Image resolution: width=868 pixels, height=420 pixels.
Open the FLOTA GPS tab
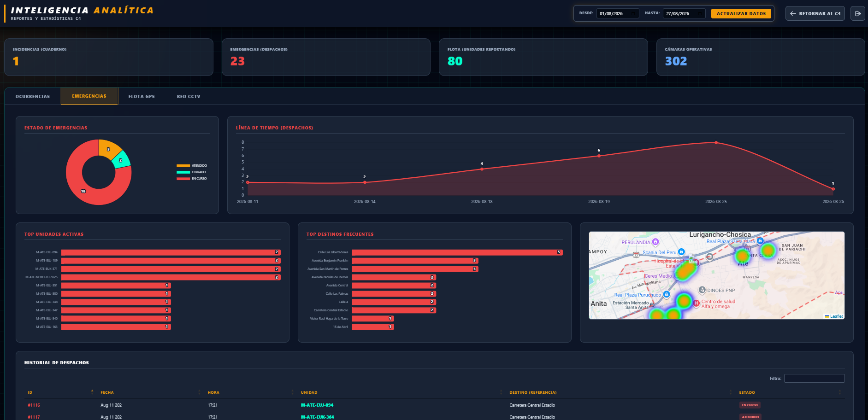(142, 96)
